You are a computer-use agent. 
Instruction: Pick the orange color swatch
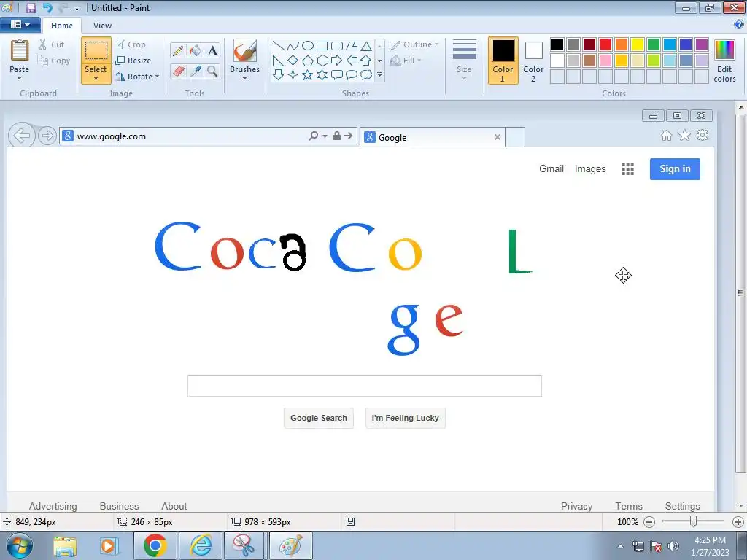coord(622,44)
